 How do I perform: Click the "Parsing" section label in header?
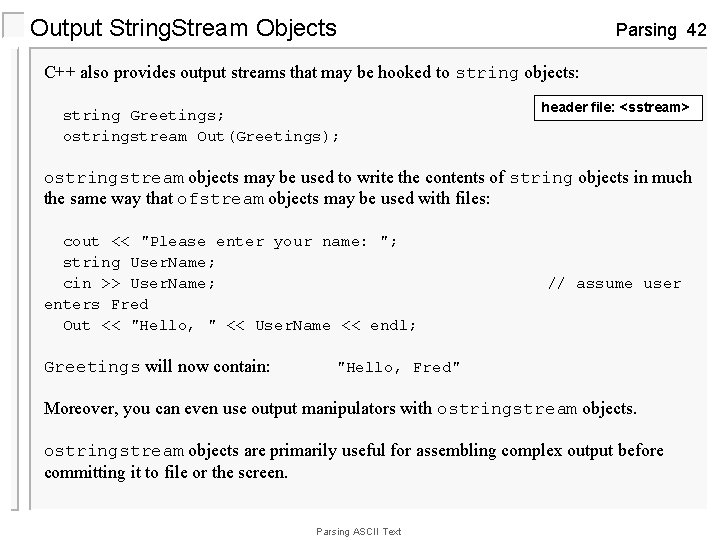point(646,29)
